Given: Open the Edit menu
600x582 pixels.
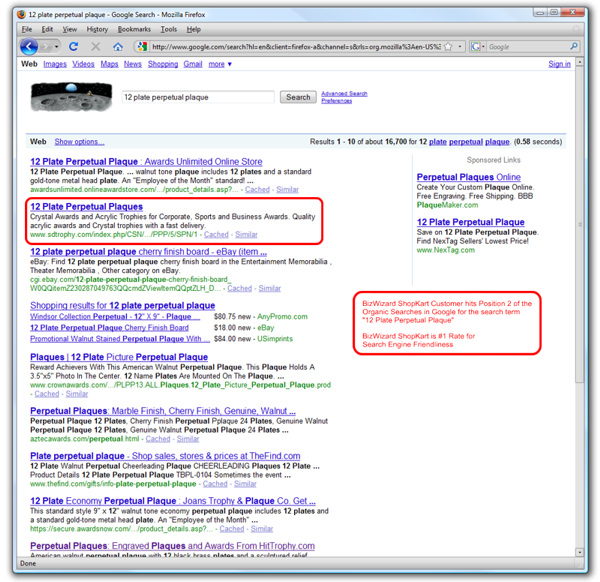Looking at the screenshot, I should [x=47, y=29].
